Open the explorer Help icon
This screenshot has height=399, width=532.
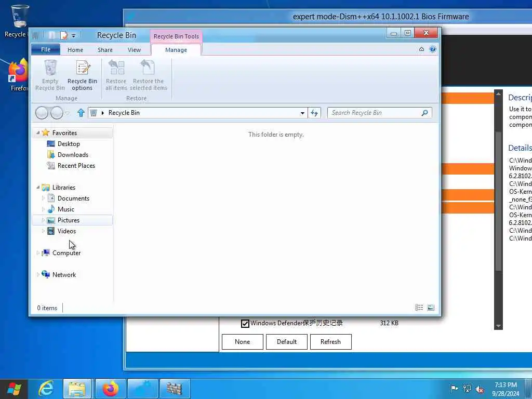click(433, 49)
